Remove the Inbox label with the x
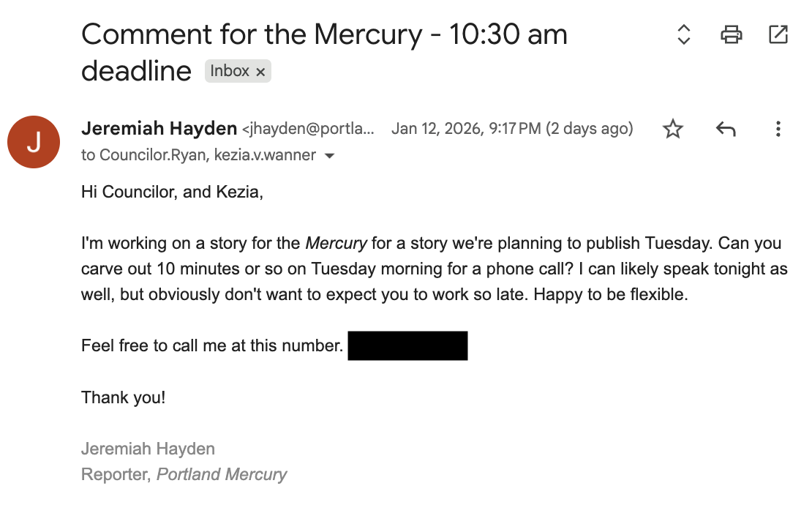The width and height of the screenshot is (812, 505). [260, 72]
